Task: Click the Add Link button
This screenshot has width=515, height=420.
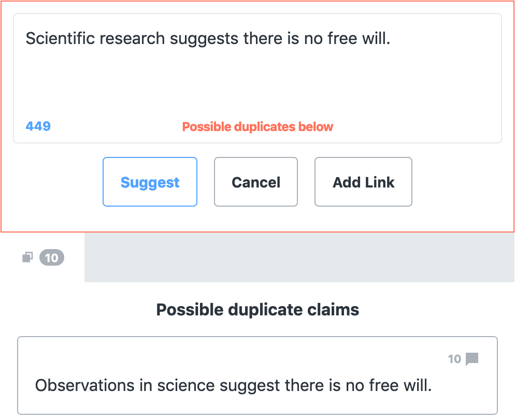Action: coord(363,182)
